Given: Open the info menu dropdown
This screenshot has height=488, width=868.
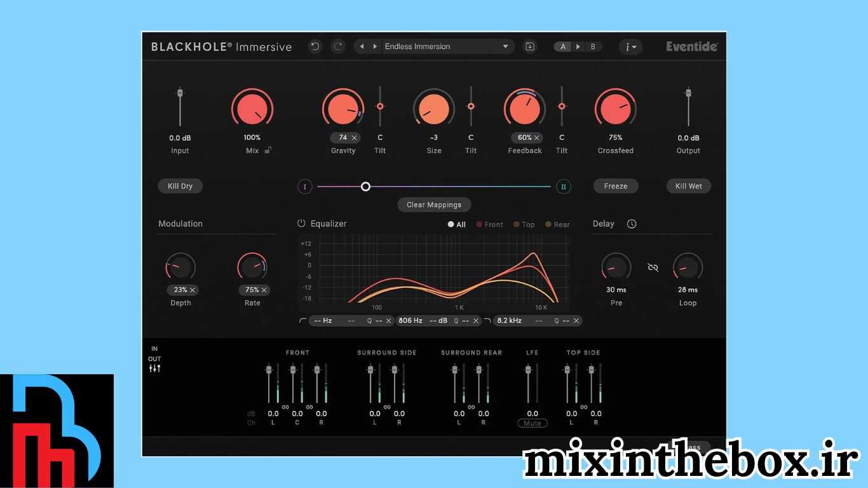Looking at the screenshot, I should (x=630, y=46).
